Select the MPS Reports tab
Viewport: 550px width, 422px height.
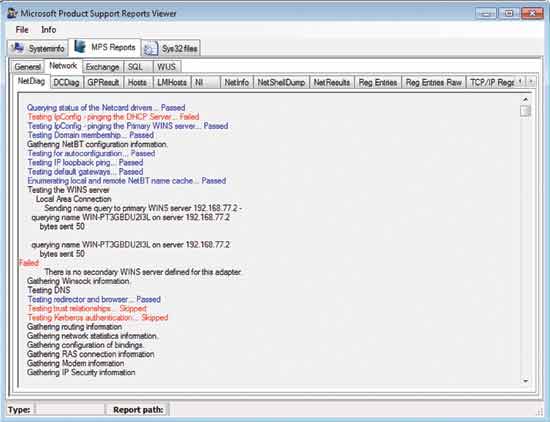[105, 47]
